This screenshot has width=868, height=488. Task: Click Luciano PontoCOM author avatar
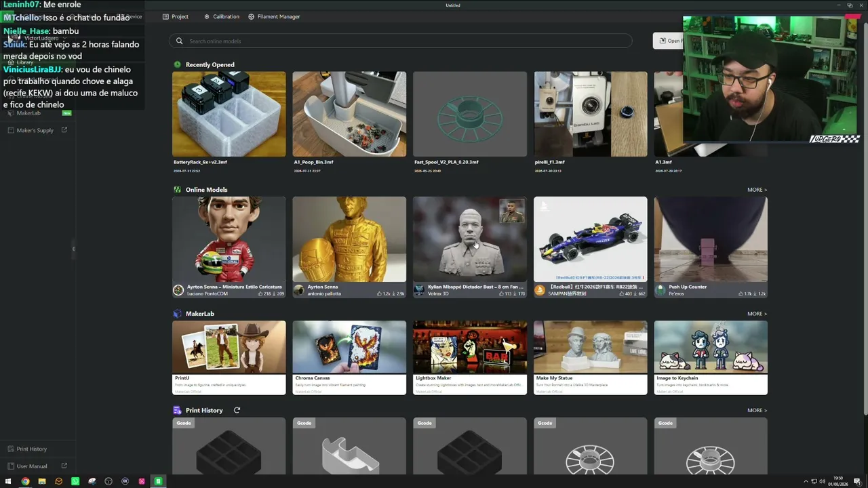point(178,290)
